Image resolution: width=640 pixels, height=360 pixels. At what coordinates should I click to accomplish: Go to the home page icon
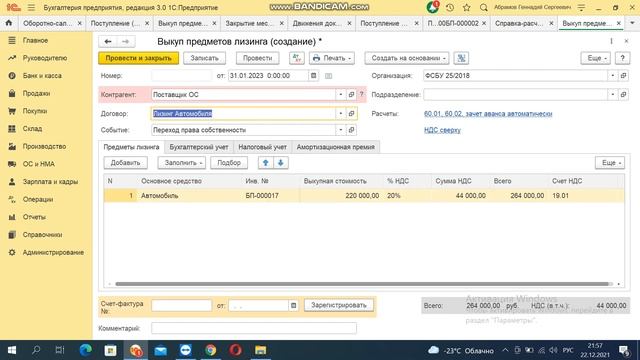pyautogui.click(x=9, y=23)
